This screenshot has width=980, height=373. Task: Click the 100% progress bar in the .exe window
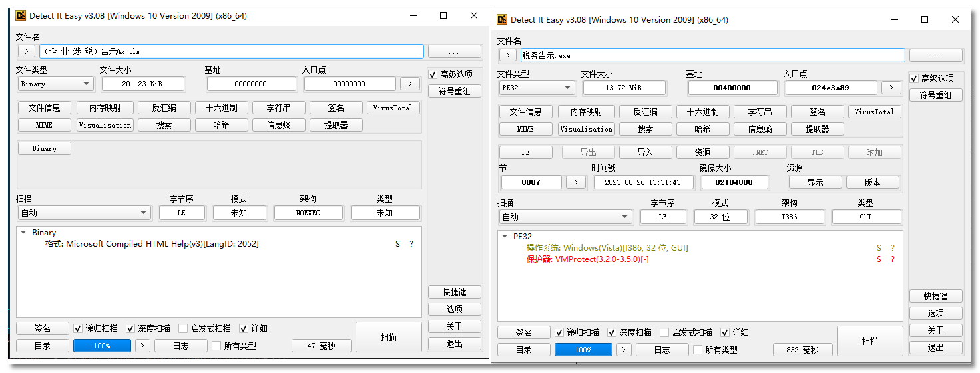click(583, 350)
